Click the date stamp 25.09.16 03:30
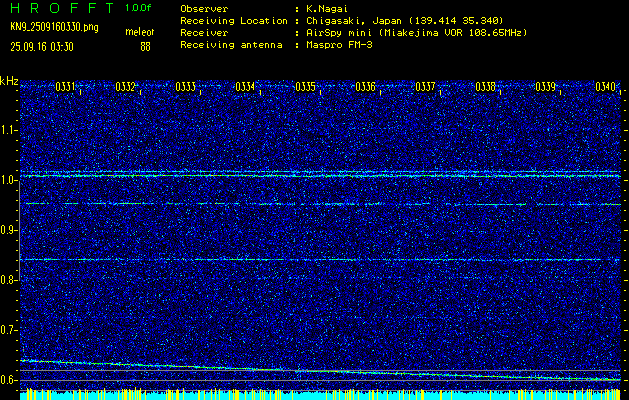This screenshot has width=629, height=400. 42,47
